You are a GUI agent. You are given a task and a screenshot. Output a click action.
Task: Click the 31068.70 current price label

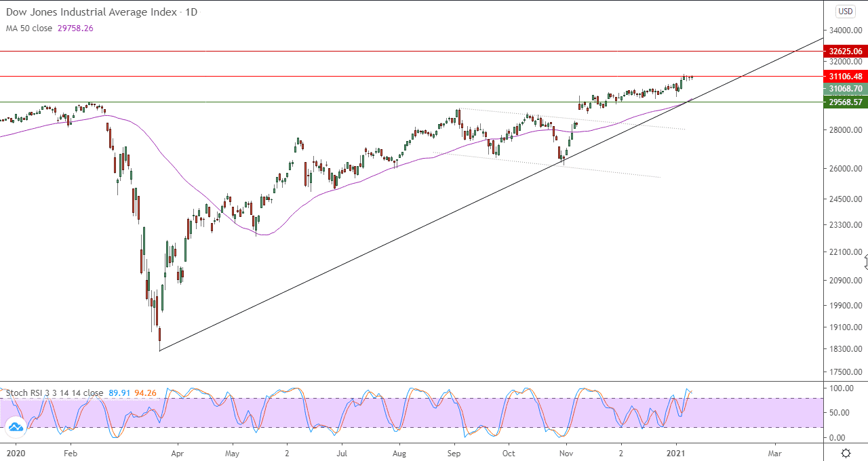pyautogui.click(x=845, y=89)
